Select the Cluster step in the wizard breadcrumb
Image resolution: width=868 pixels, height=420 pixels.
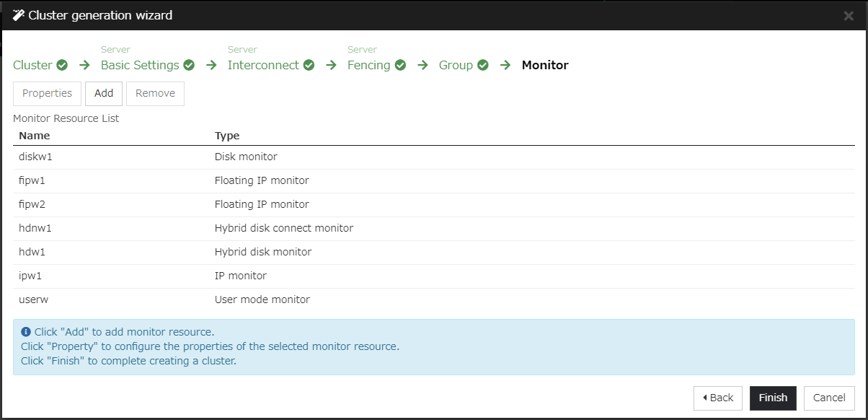(x=32, y=64)
